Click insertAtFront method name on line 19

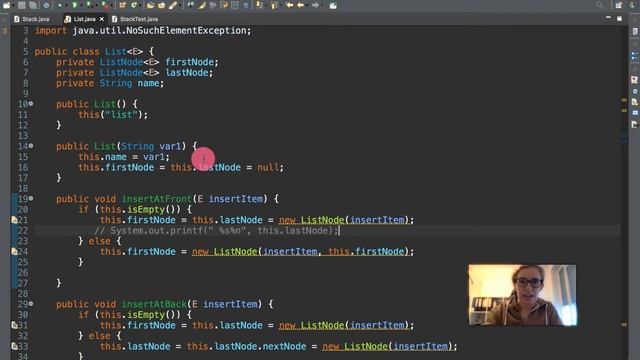coord(157,199)
